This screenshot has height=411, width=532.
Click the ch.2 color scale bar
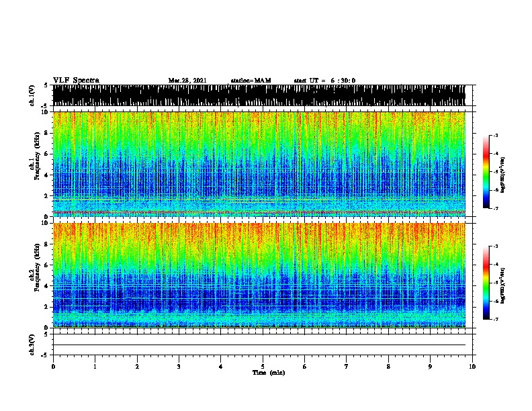pyautogui.click(x=486, y=283)
